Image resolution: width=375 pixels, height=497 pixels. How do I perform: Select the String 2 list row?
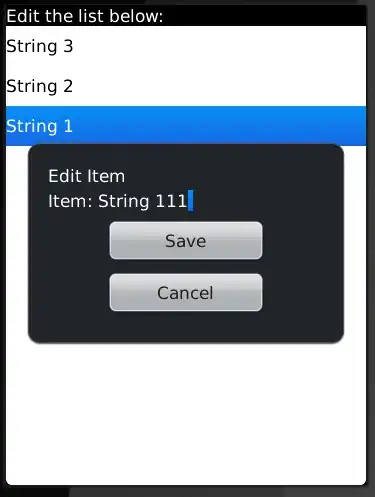(x=186, y=86)
